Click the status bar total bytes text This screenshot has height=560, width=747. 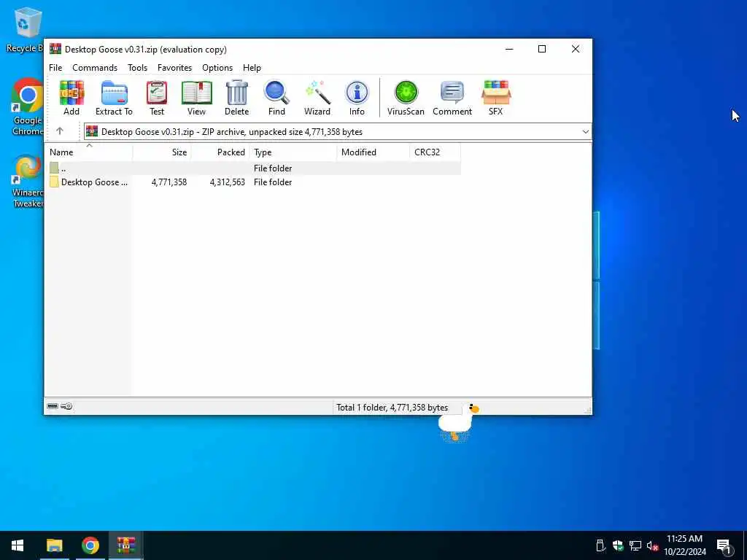[392, 408]
